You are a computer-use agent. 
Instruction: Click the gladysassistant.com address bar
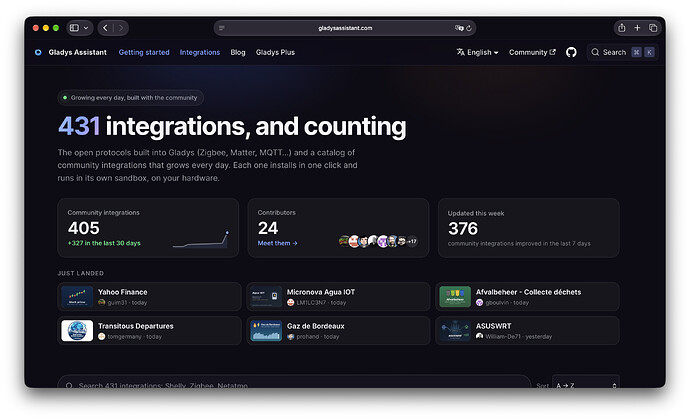tap(345, 28)
